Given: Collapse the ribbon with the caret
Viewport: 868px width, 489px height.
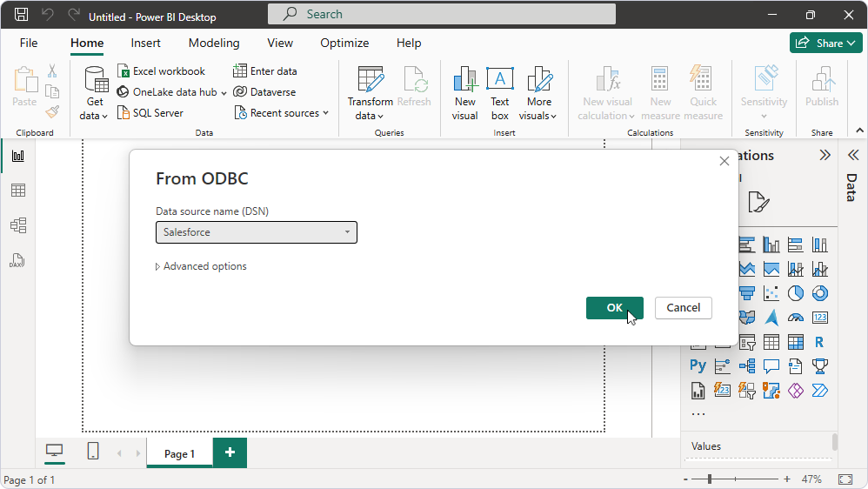Looking at the screenshot, I should [859, 131].
